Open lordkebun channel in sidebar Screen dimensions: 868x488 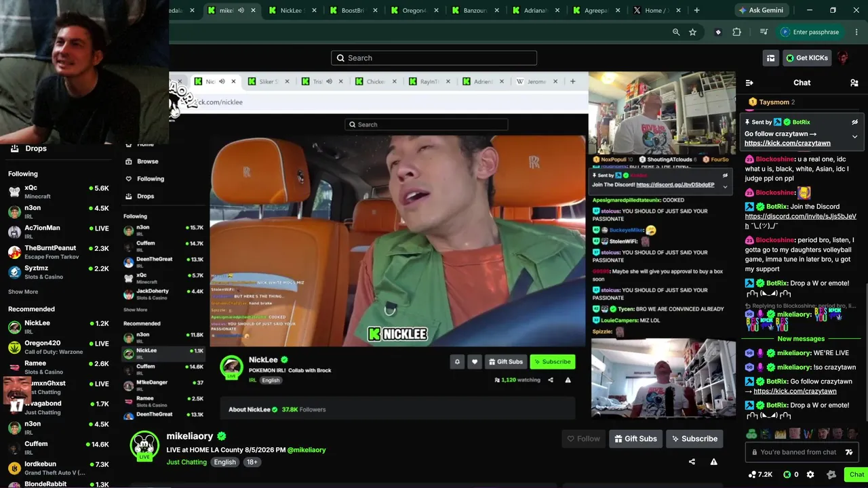pos(58,468)
